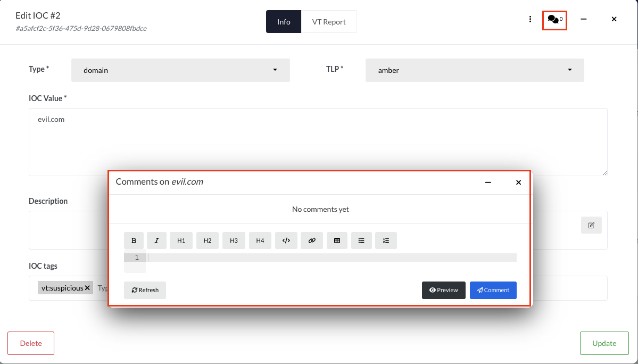Open the TLP dropdown showing amber
Image resolution: width=638 pixels, height=364 pixels.
[475, 70]
